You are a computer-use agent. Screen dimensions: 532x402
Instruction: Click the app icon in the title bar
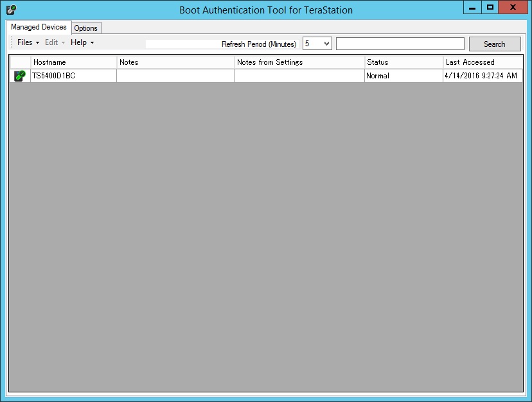tap(11, 10)
